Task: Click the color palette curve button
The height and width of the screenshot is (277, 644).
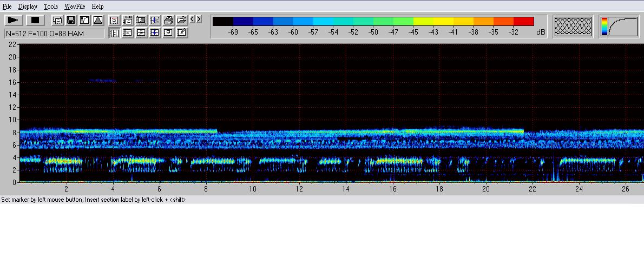Action: (x=619, y=26)
